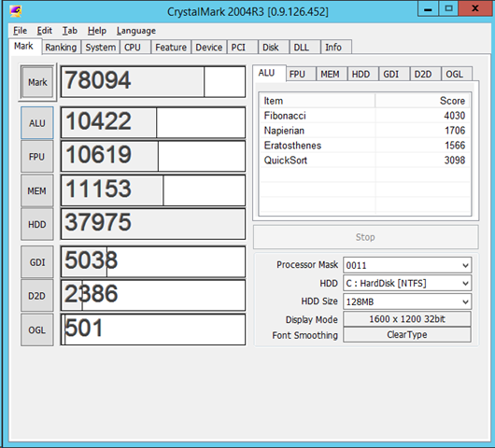Open the File menu
This screenshot has height=448, width=495.
tap(20, 31)
